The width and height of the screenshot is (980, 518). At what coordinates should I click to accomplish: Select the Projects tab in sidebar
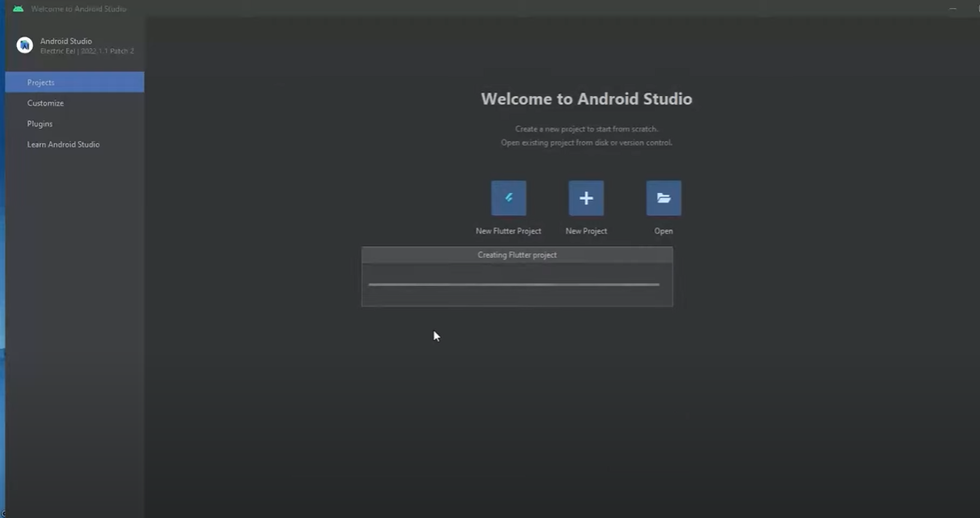click(x=75, y=83)
